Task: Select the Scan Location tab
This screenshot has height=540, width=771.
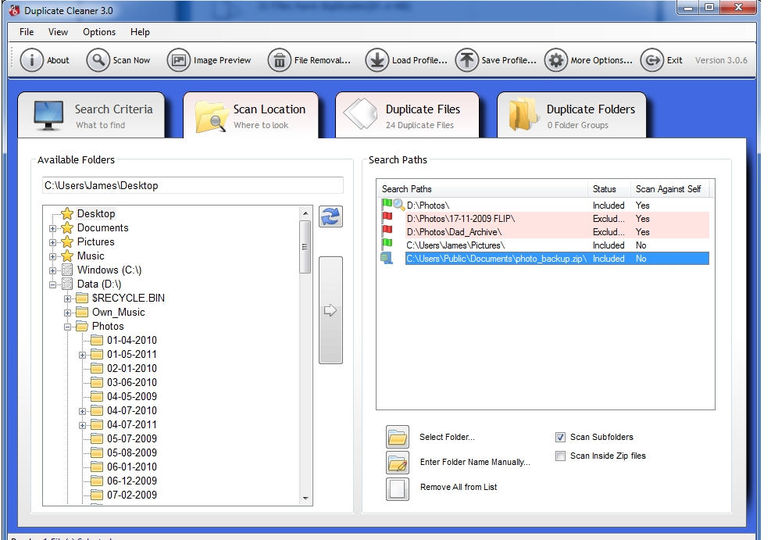Action: coord(251,116)
